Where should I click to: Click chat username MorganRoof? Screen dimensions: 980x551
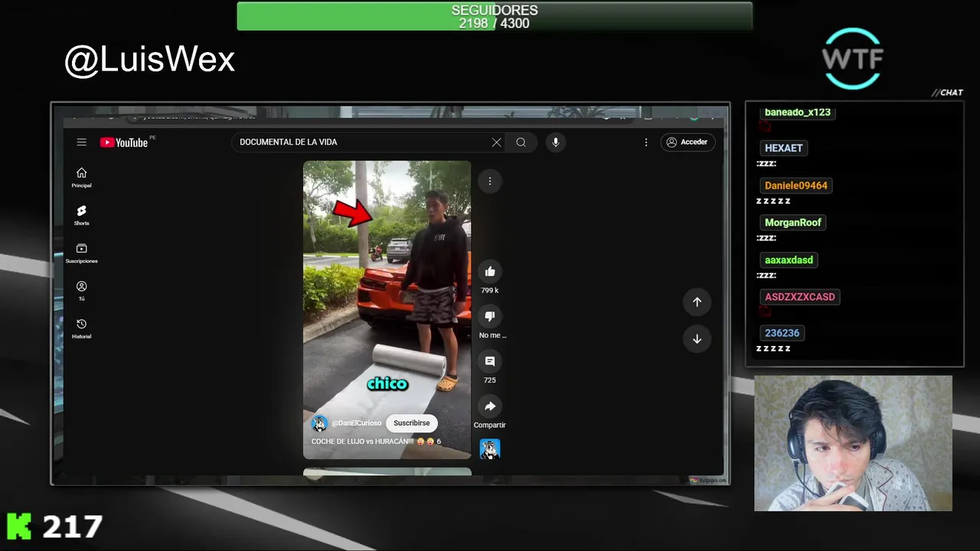(792, 223)
